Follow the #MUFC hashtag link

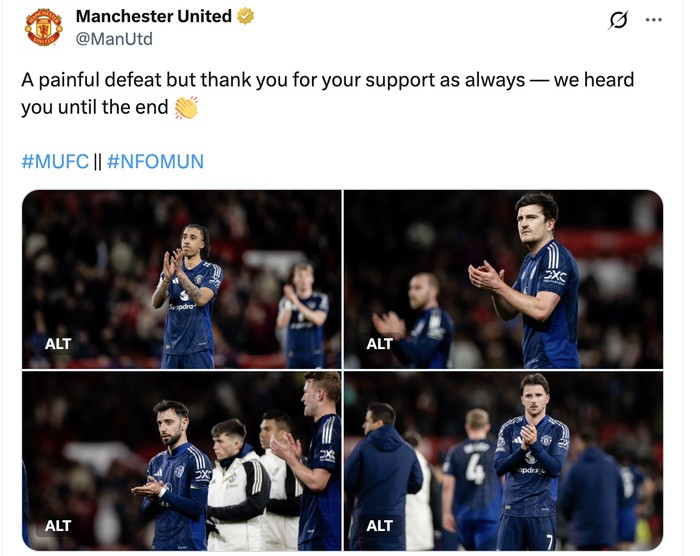(55, 161)
